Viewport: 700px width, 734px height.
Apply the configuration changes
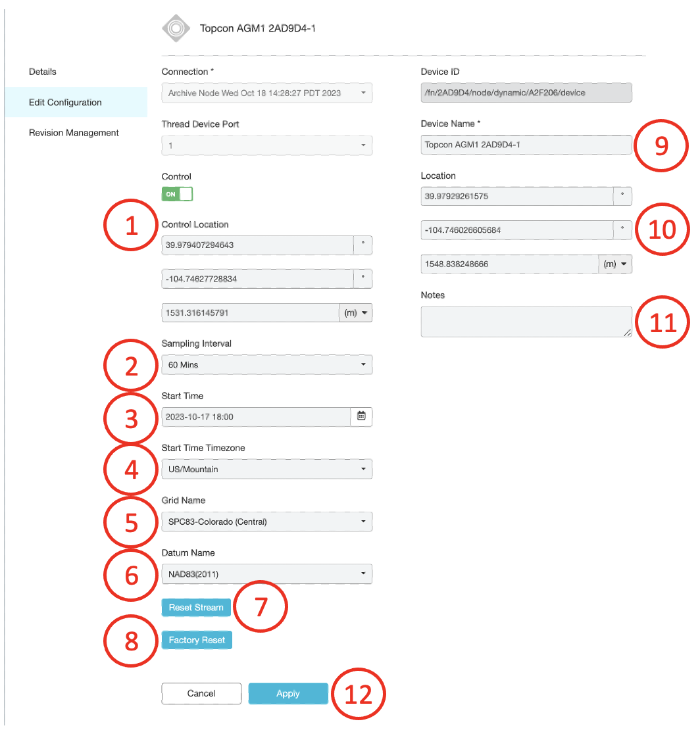point(287,693)
